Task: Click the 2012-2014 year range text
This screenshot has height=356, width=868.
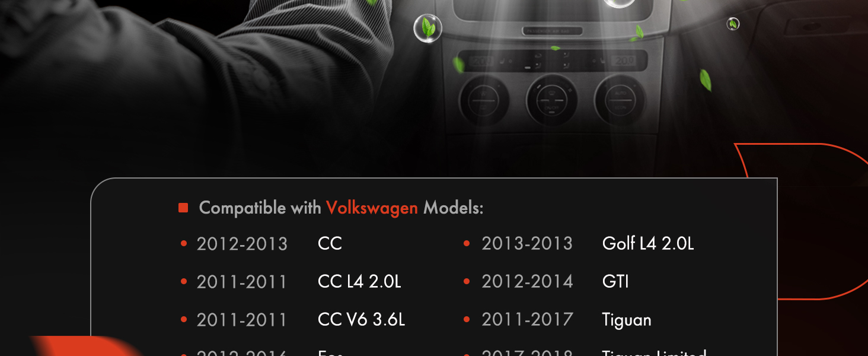Action: (x=527, y=282)
